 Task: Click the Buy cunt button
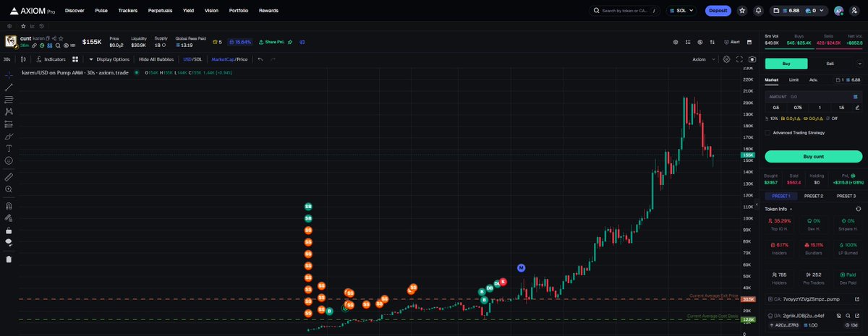[x=813, y=156]
